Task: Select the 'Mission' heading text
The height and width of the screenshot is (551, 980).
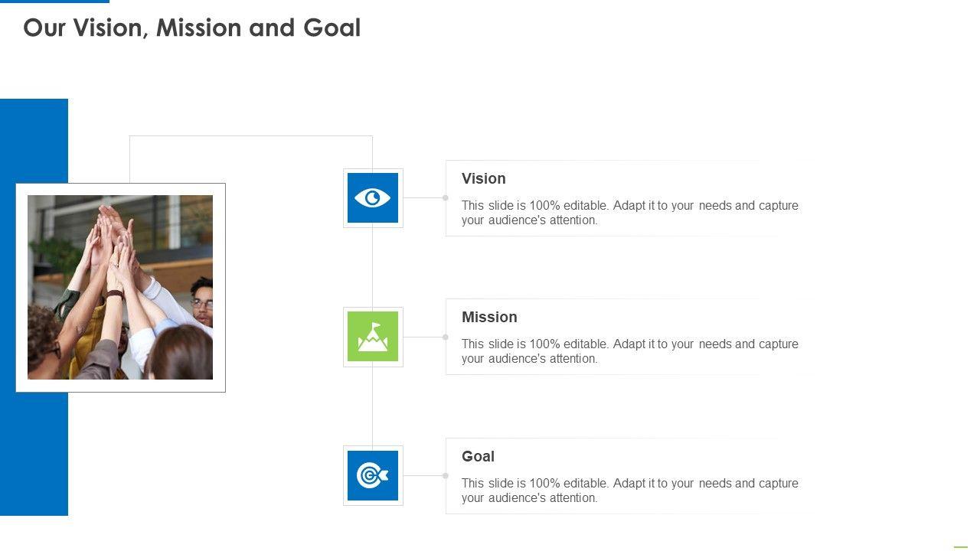Action: 489,317
